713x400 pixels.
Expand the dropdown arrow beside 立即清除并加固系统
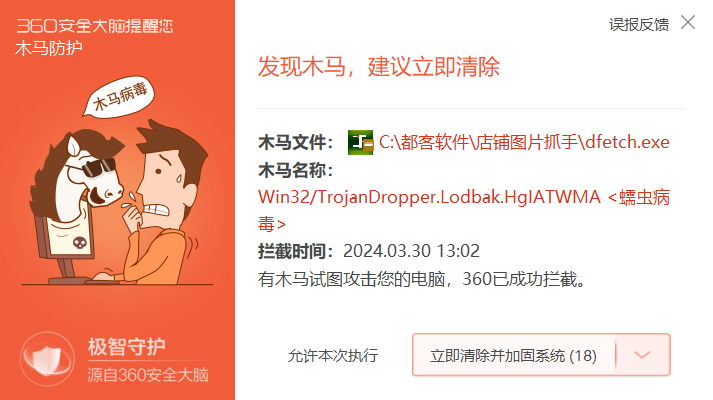point(642,355)
